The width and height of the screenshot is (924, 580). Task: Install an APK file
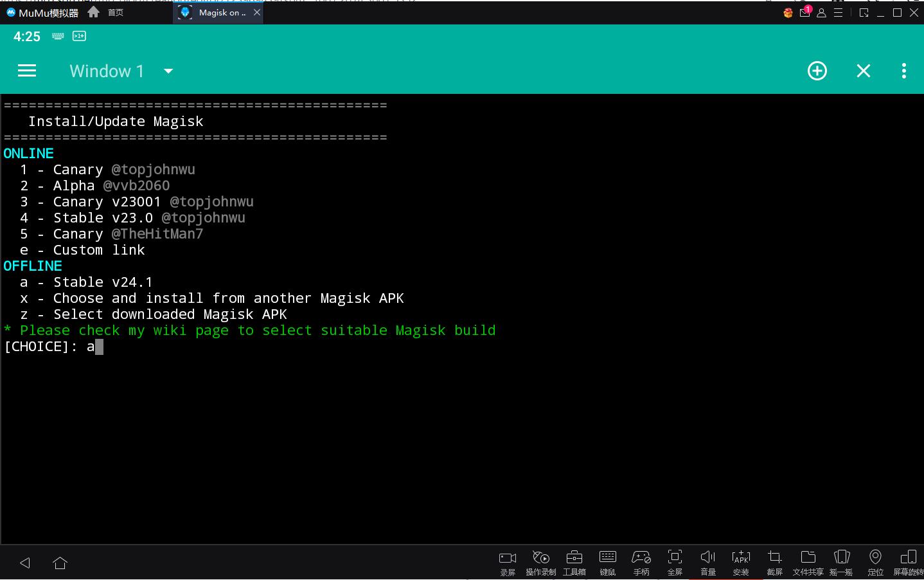coord(741,561)
